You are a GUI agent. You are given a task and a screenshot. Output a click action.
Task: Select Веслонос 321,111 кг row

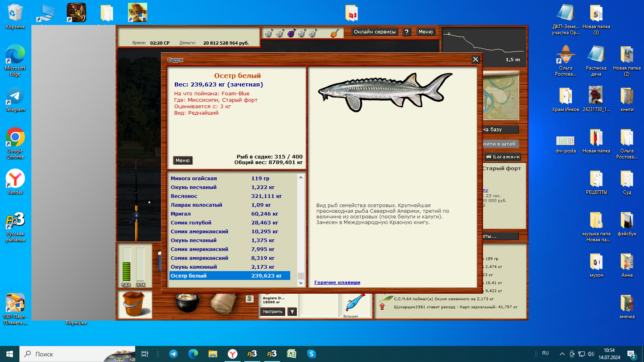pos(230,196)
